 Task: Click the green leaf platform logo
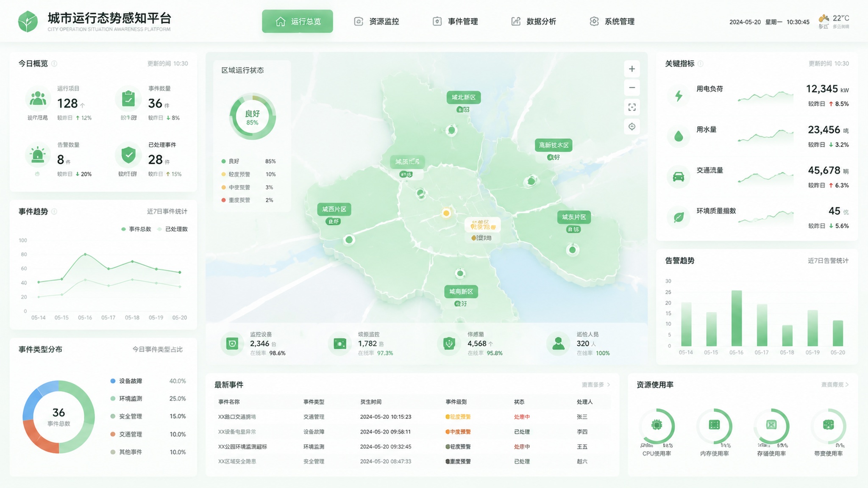28,21
